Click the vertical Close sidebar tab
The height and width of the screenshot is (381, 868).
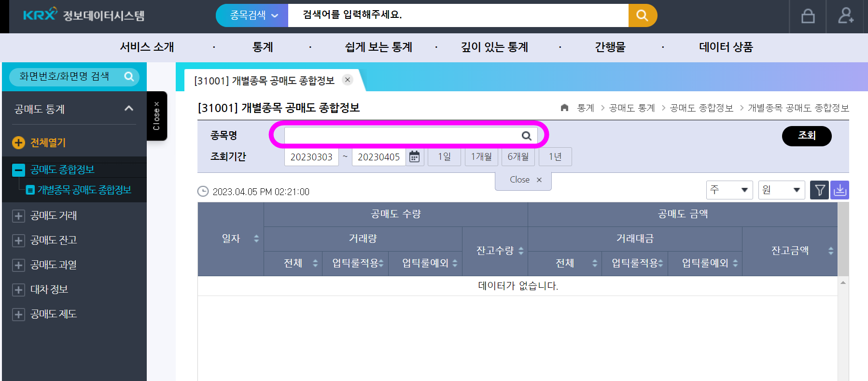(156, 116)
